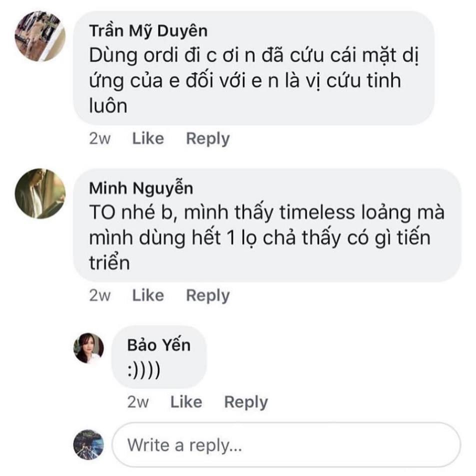The image size is (476, 476).
Task: Click your own avatar beside reply box
Action: (x=89, y=444)
